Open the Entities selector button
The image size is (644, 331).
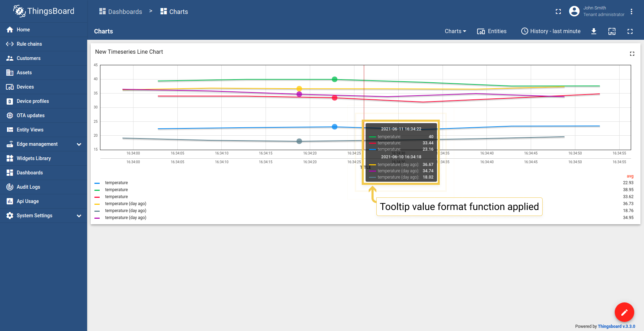point(492,31)
